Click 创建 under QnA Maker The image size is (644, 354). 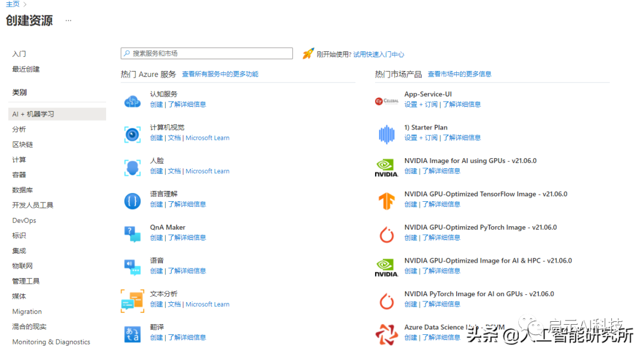156,238
